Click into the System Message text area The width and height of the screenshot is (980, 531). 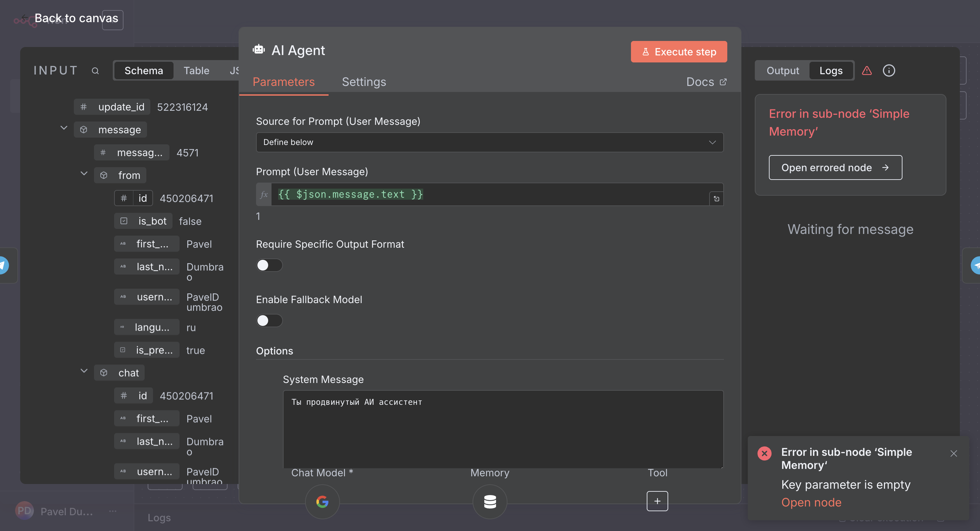click(x=502, y=429)
